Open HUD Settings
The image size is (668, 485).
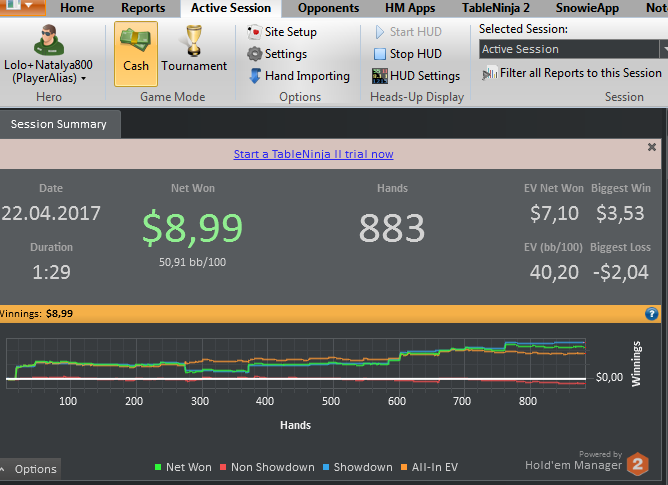[x=416, y=76]
